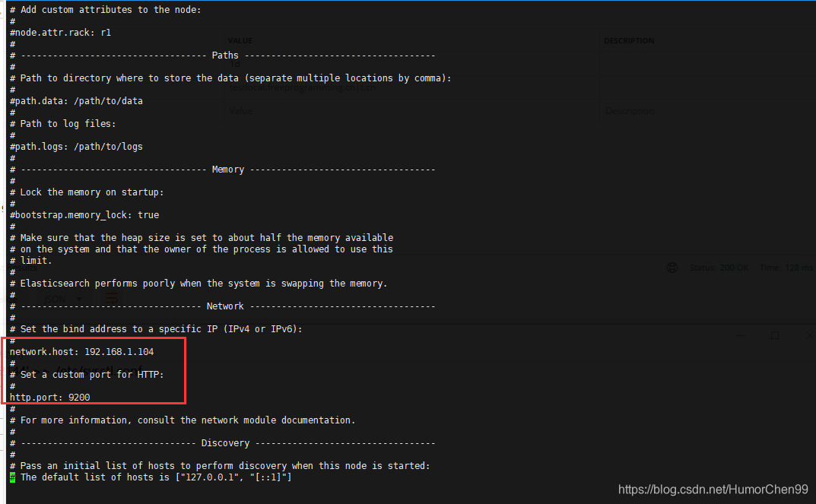Viewport: 816px width, 504px height.
Task: Click '# Pass an initial list of hosts' line
Action: tap(220, 466)
